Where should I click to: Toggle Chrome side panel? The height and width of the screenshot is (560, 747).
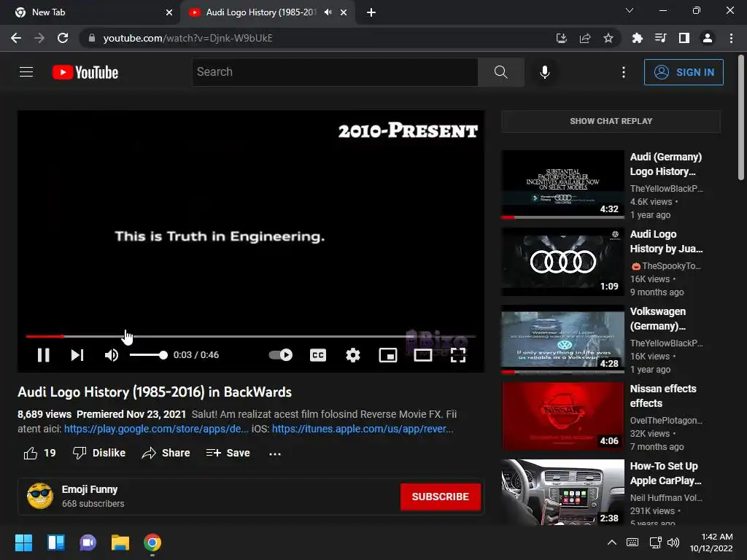click(684, 38)
